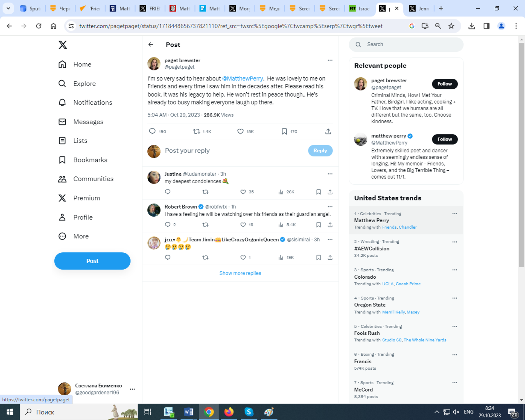Image resolution: width=525 pixels, height=420 pixels.
Task: Open Notifications from the sidebar
Action: tap(85, 103)
